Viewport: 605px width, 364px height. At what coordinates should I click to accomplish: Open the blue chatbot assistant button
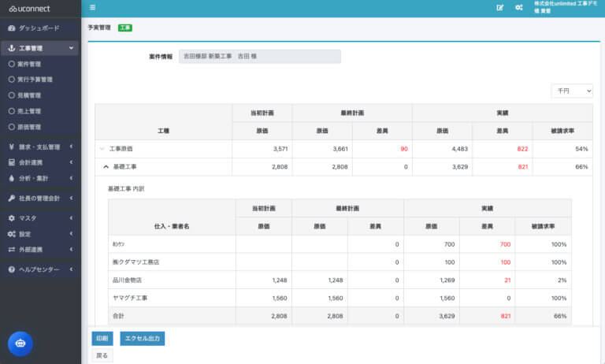coord(20,344)
